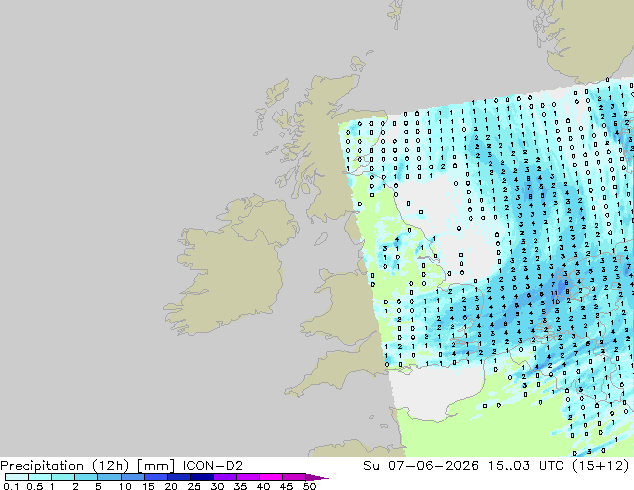This screenshot has height=490, width=634.
Task: Click the over-50 mm arrow at legend end
Action: (317, 477)
